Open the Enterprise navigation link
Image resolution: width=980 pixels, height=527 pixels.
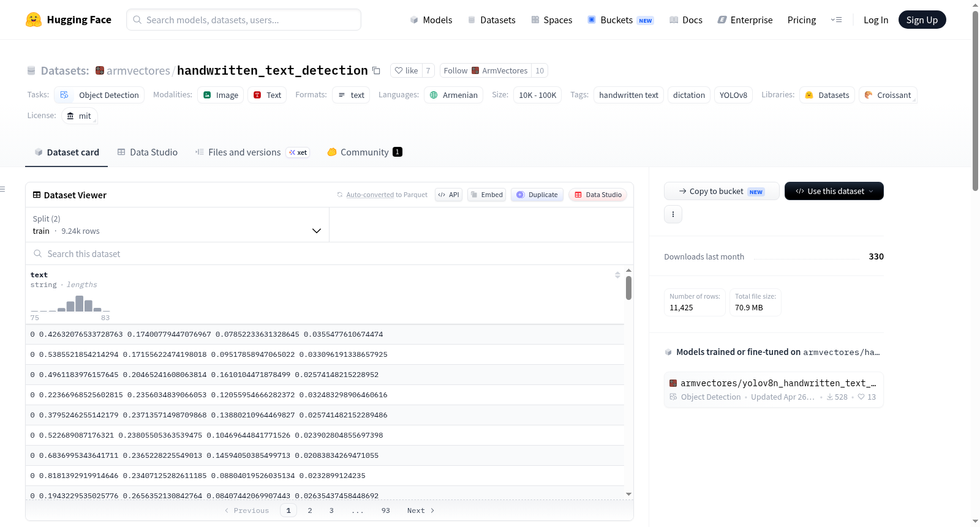pyautogui.click(x=745, y=20)
